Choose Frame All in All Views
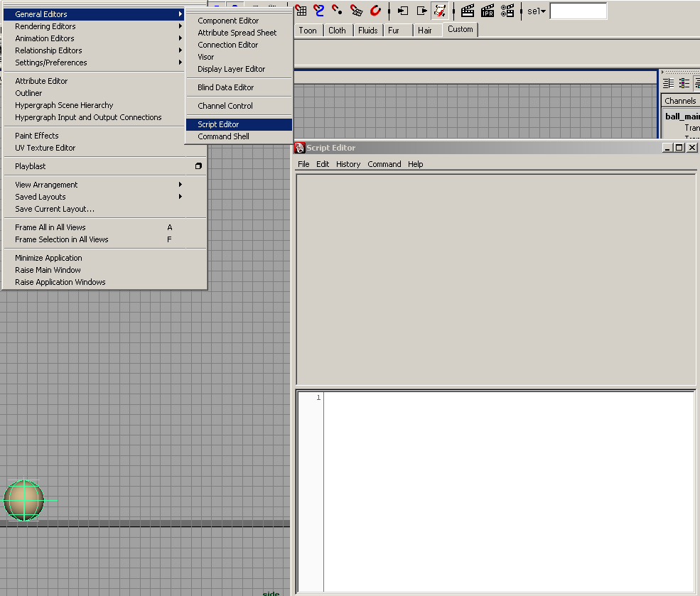This screenshot has width=700, height=596. [x=105, y=227]
